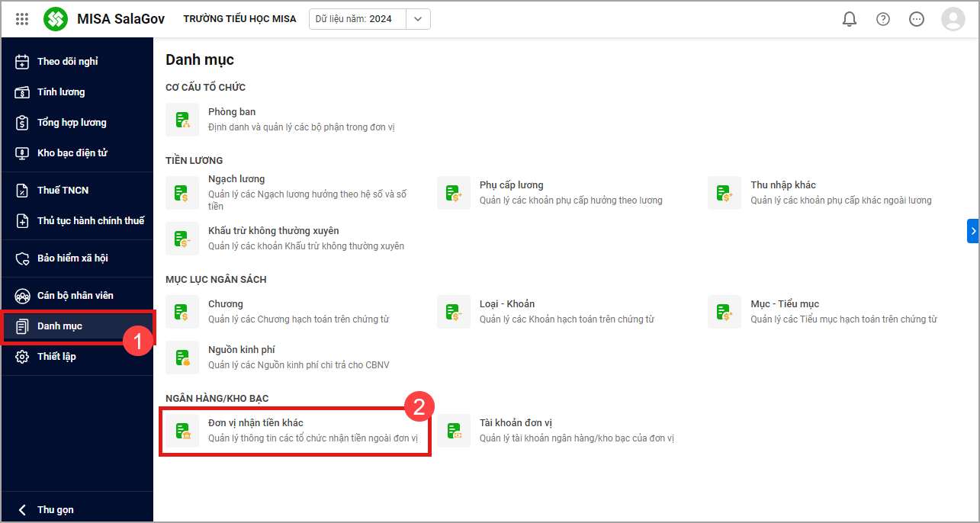The height and width of the screenshot is (523, 980).
Task: Expand the right side panel blue arrow
Action: (x=973, y=230)
